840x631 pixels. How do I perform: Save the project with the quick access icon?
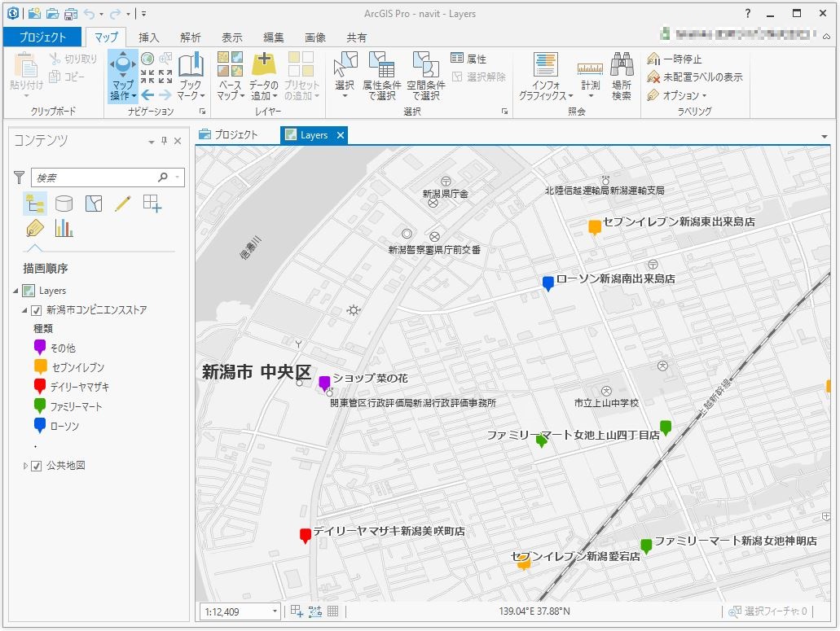(70, 13)
